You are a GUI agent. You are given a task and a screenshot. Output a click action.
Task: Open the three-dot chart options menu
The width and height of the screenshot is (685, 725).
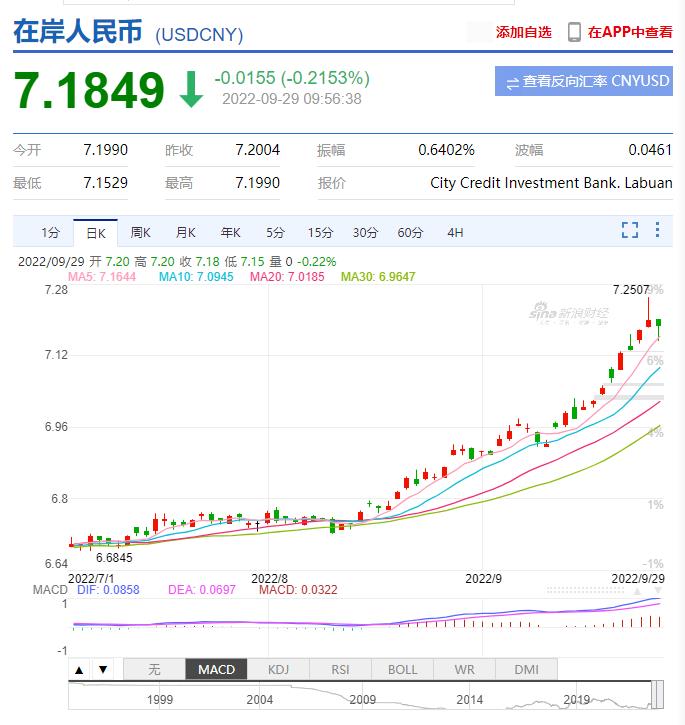(x=657, y=231)
